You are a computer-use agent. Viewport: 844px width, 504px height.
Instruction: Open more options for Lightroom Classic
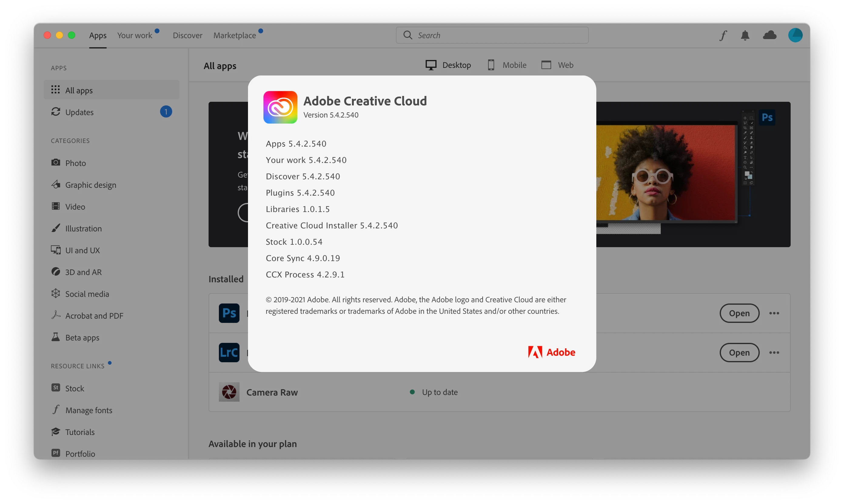tap(774, 353)
